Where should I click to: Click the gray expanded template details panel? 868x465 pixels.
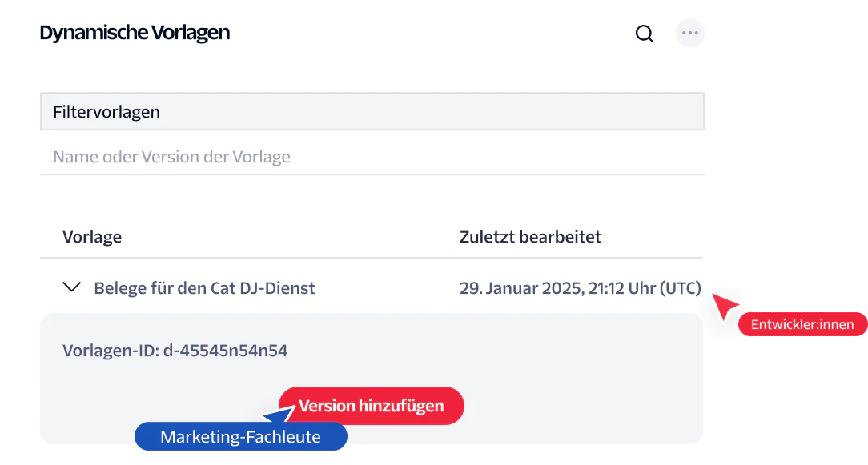pyautogui.click(x=372, y=378)
